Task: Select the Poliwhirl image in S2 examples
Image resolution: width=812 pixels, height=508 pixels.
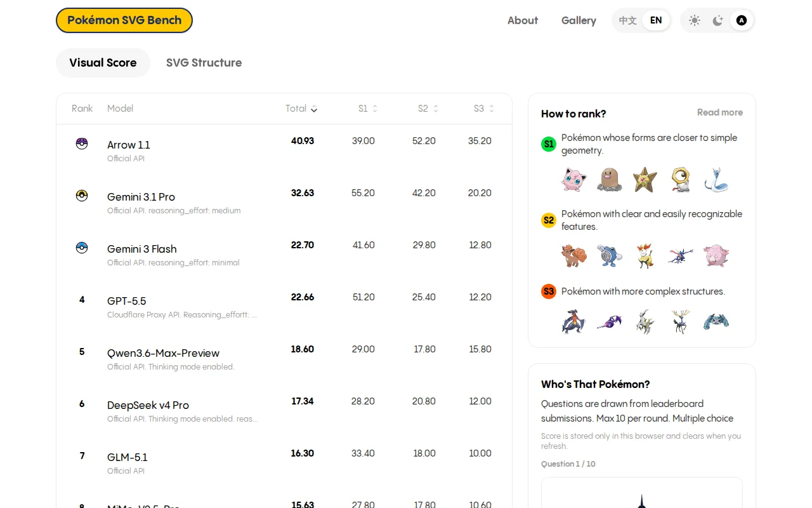Action: point(610,256)
